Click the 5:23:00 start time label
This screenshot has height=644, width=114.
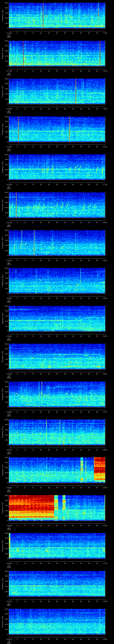click(9, 298)
